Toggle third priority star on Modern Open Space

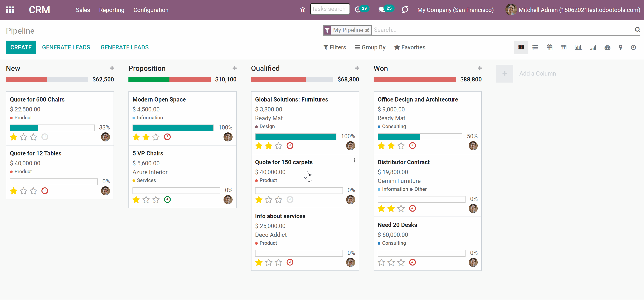pos(156,137)
